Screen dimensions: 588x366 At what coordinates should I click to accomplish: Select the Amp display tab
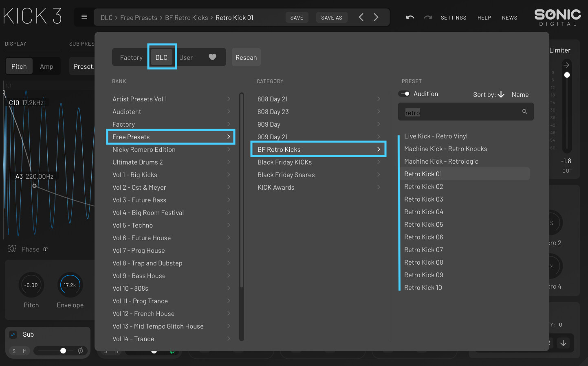pyautogui.click(x=46, y=66)
